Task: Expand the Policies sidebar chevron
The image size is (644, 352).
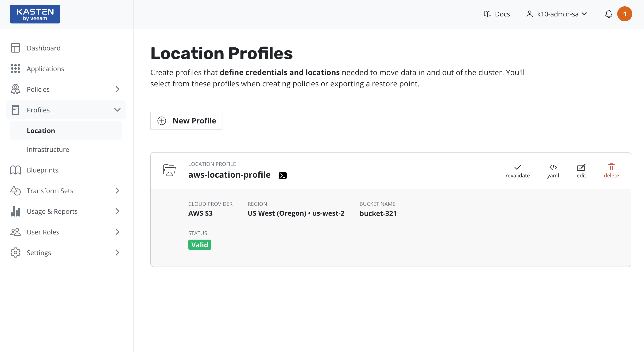Action: click(x=117, y=89)
